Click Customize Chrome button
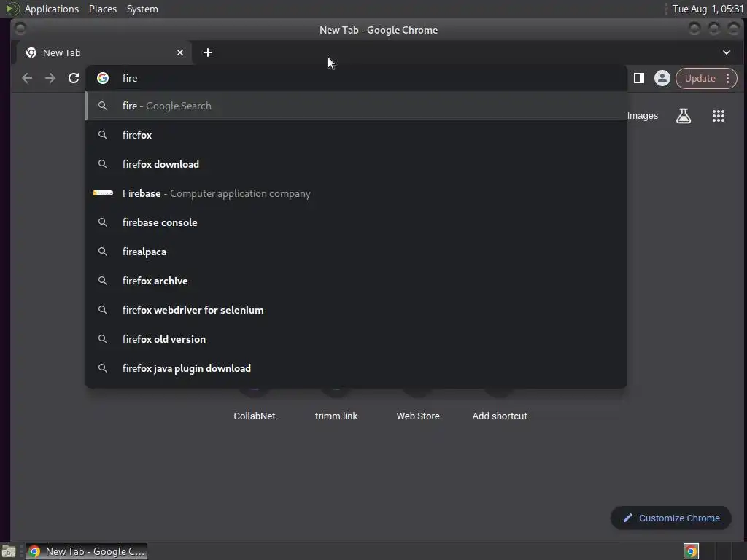This screenshot has width=747, height=560. pos(671,518)
